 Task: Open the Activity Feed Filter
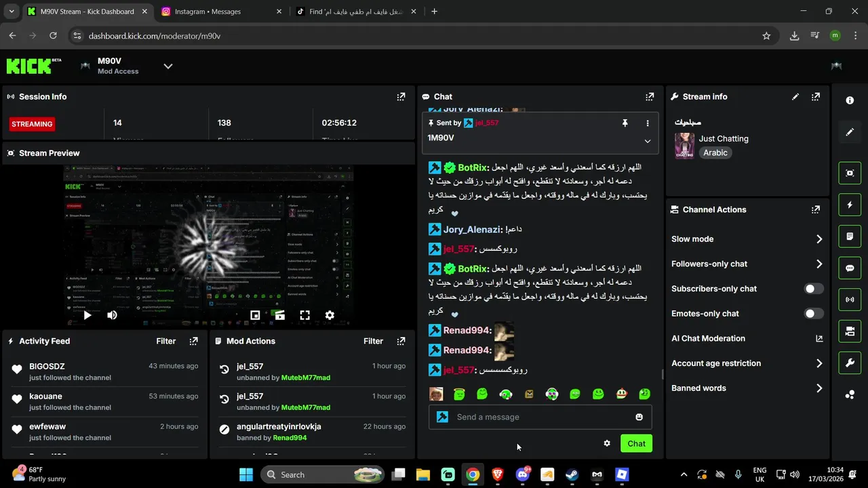(x=166, y=342)
